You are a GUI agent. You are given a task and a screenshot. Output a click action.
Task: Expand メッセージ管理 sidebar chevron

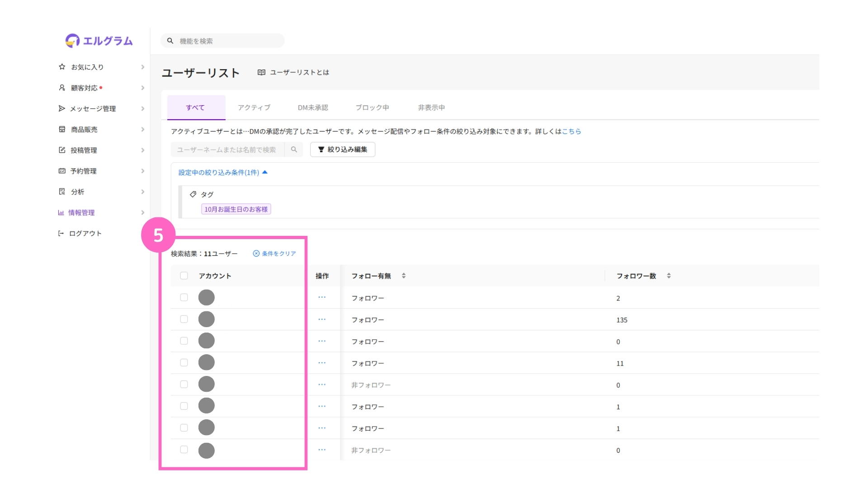142,108
